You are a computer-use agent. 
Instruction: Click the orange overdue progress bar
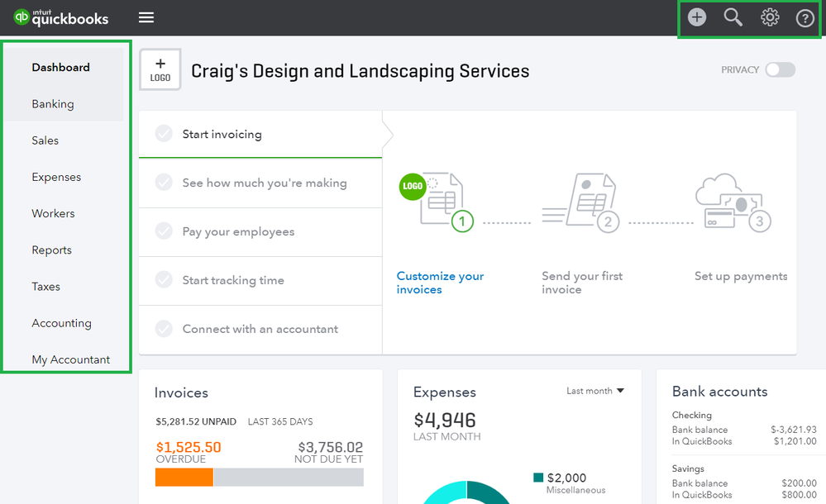pyautogui.click(x=184, y=477)
